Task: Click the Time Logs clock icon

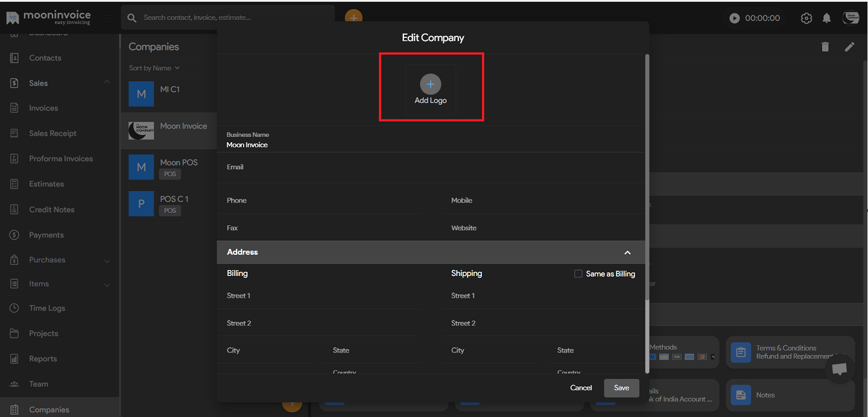Action: (x=14, y=308)
